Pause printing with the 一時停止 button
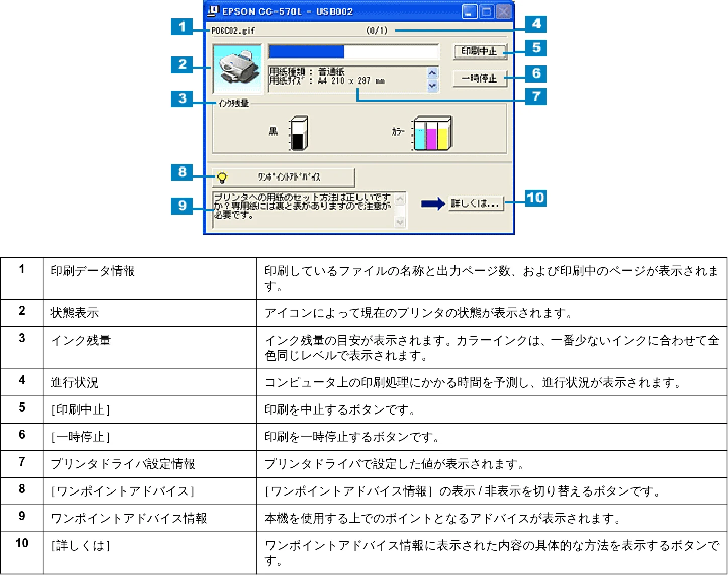This screenshot has width=728, height=575. (x=479, y=78)
